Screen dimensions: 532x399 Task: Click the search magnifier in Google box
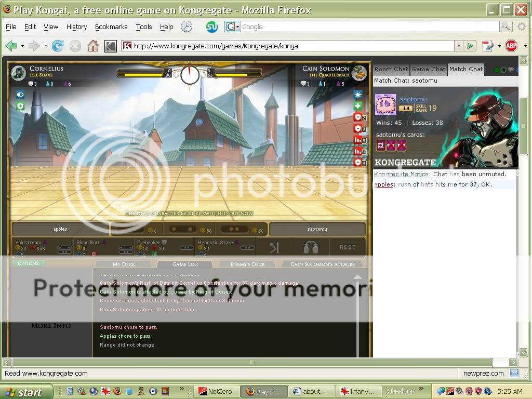pyautogui.click(x=505, y=26)
